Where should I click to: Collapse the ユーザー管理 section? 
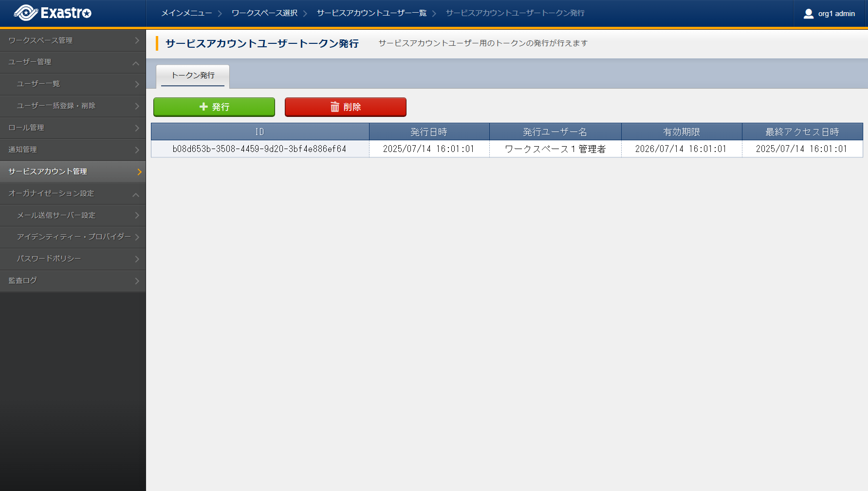tap(136, 63)
